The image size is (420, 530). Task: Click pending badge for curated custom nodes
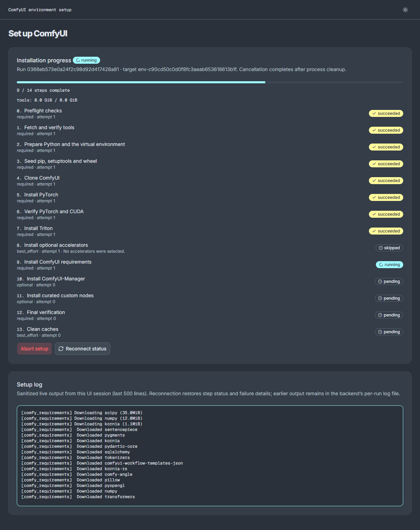tap(389, 298)
